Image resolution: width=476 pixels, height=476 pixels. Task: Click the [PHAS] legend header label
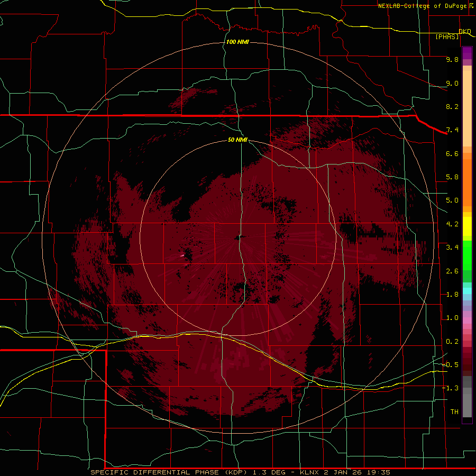(x=447, y=36)
